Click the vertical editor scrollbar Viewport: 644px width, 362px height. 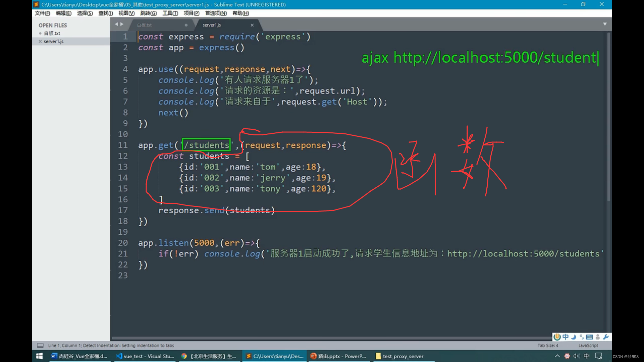tap(608, 117)
